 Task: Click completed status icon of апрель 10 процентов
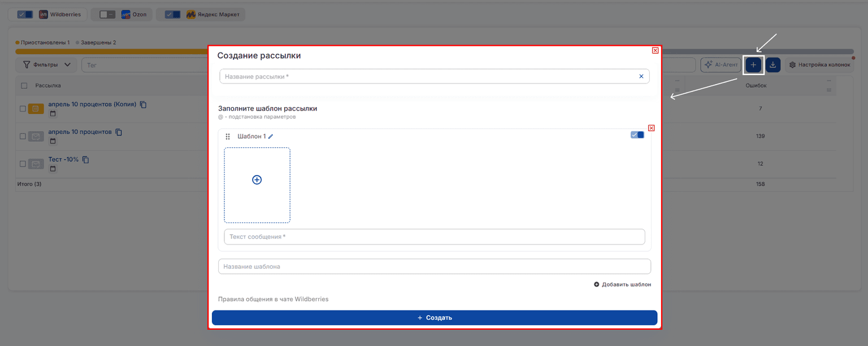[x=36, y=136]
